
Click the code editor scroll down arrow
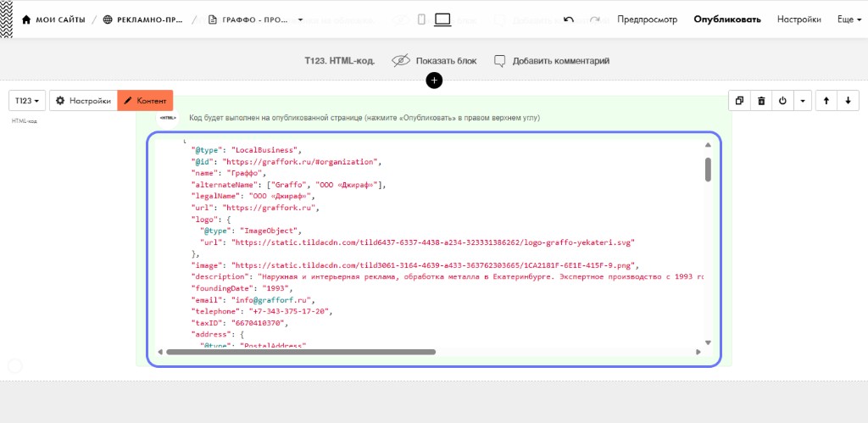708,342
